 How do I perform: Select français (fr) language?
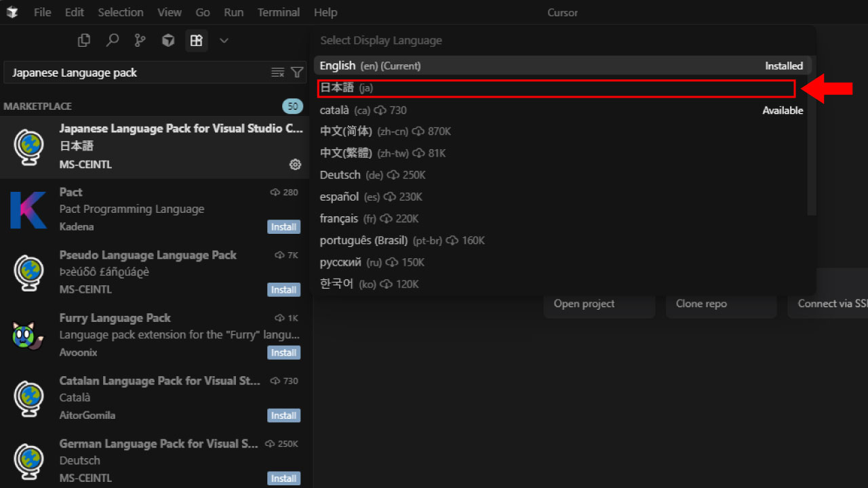pyautogui.click(x=562, y=218)
